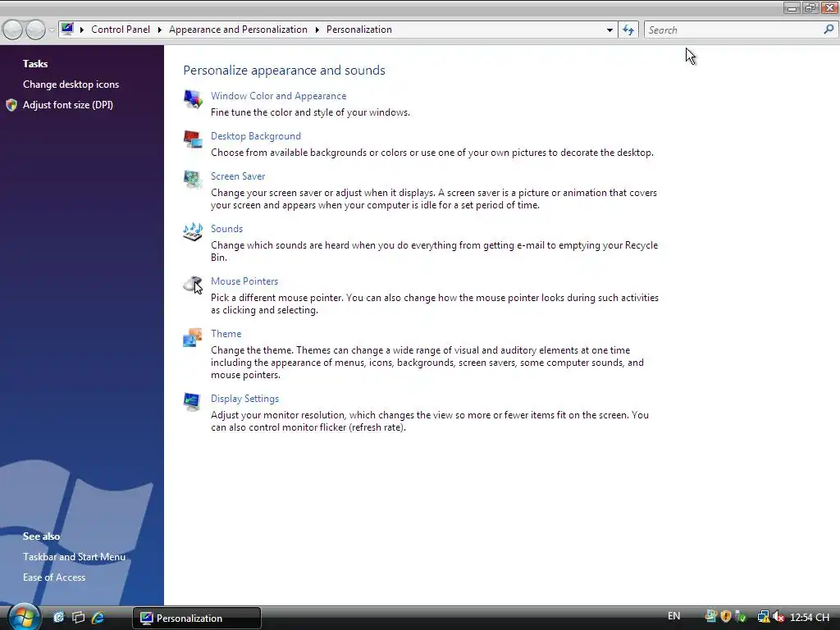Open Taskbar and Start Menu link
This screenshot has height=630, width=840.
tap(74, 557)
